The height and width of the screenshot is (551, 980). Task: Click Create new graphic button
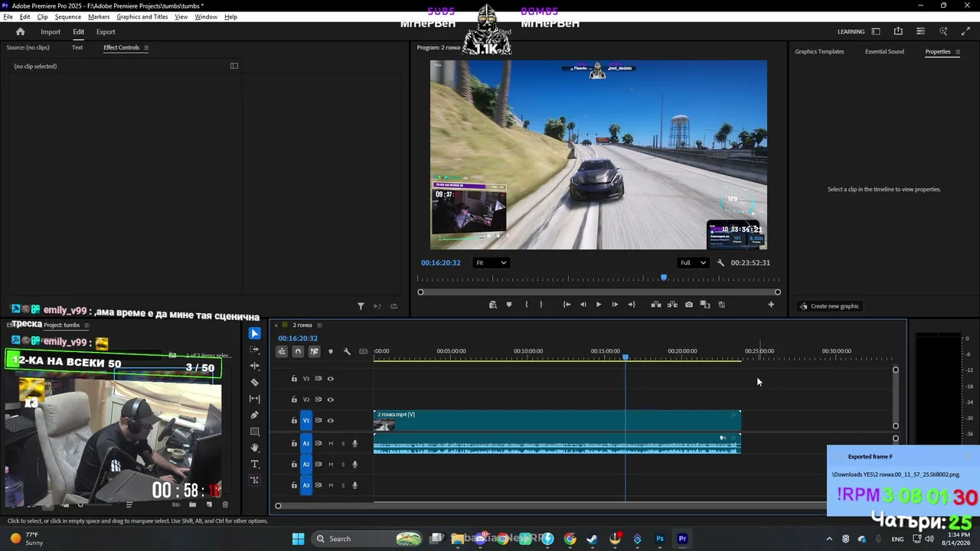(x=829, y=306)
